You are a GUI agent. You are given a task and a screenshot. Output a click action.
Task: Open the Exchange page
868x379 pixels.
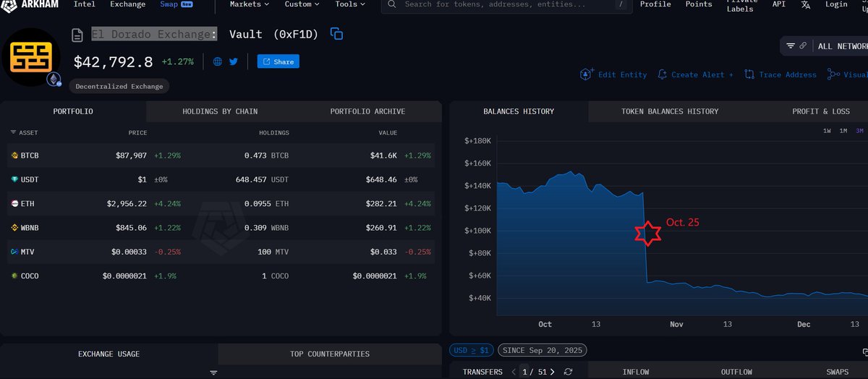click(x=127, y=4)
